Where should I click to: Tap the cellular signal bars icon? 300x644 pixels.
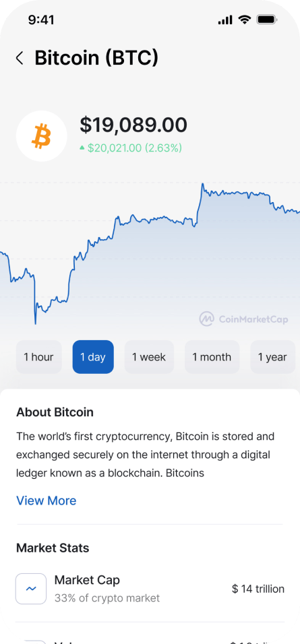(225, 20)
